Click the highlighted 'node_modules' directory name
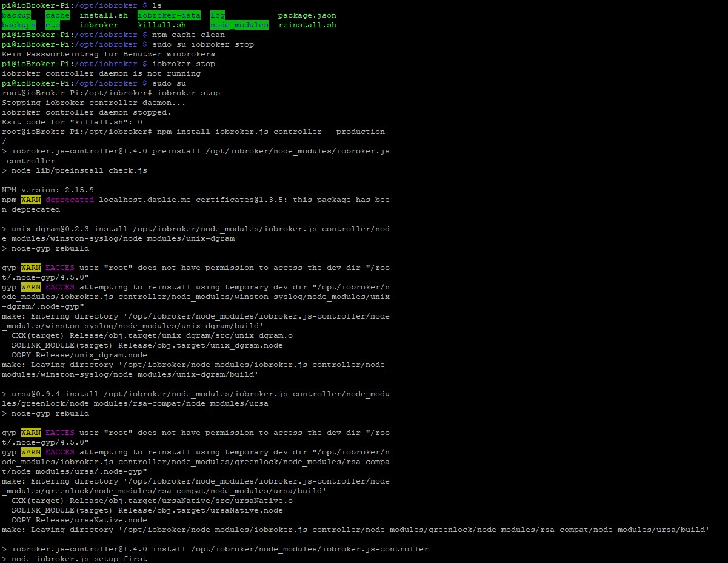The image size is (728, 563). [239, 25]
